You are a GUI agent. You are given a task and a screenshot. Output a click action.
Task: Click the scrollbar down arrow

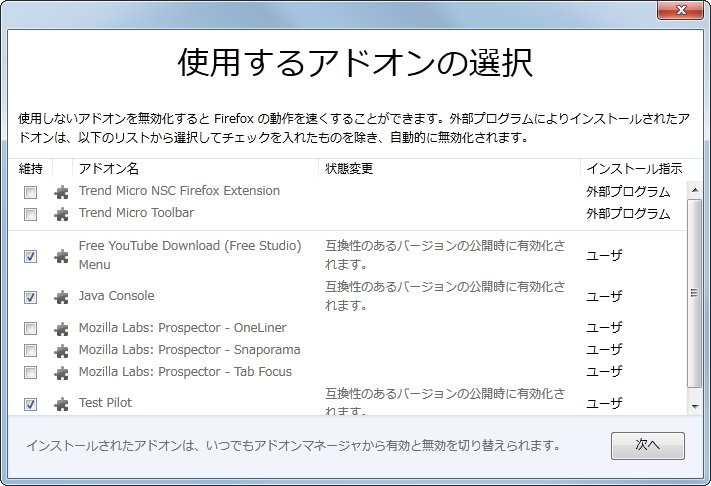[695, 407]
